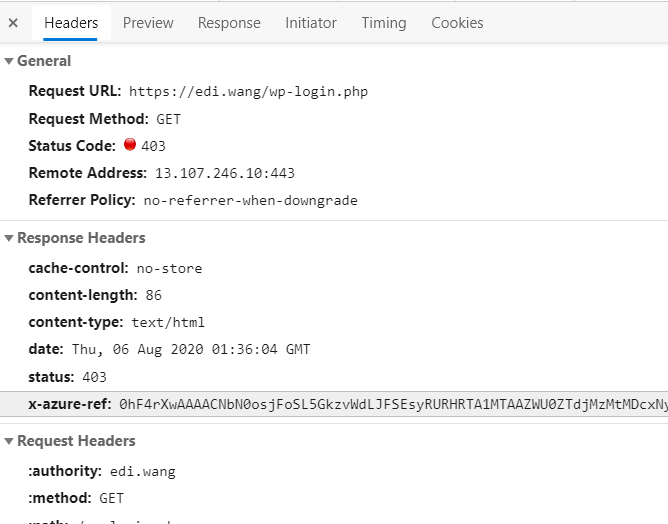Image resolution: width=668 pixels, height=524 pixels.
Task: Click the Request URL value
Action: (248, 92)
